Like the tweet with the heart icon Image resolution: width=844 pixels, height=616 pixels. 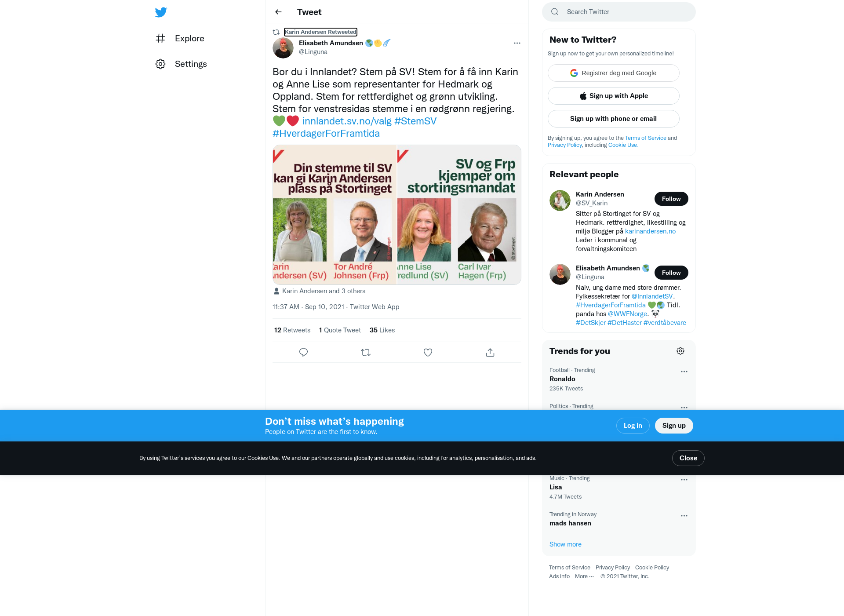point(428,352)
